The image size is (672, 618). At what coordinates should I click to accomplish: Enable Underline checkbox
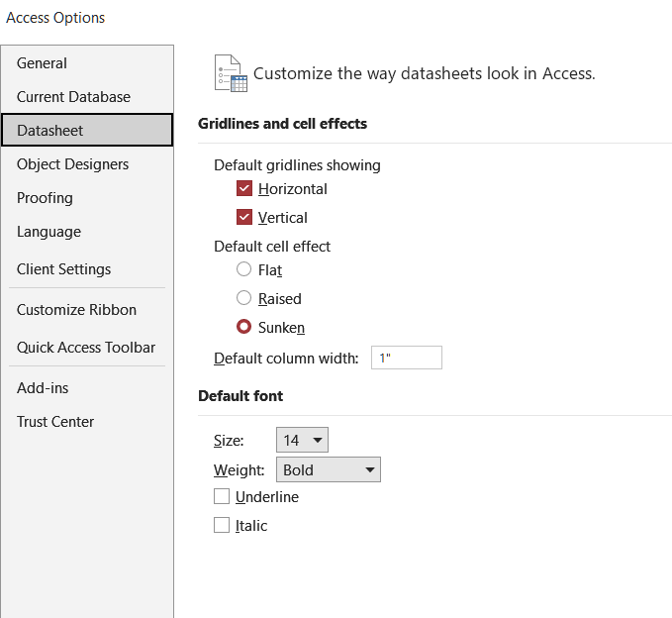coord(222,496)
